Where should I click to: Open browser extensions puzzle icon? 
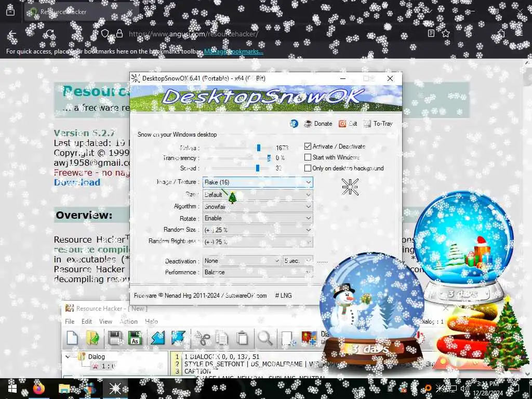(501, 33)
